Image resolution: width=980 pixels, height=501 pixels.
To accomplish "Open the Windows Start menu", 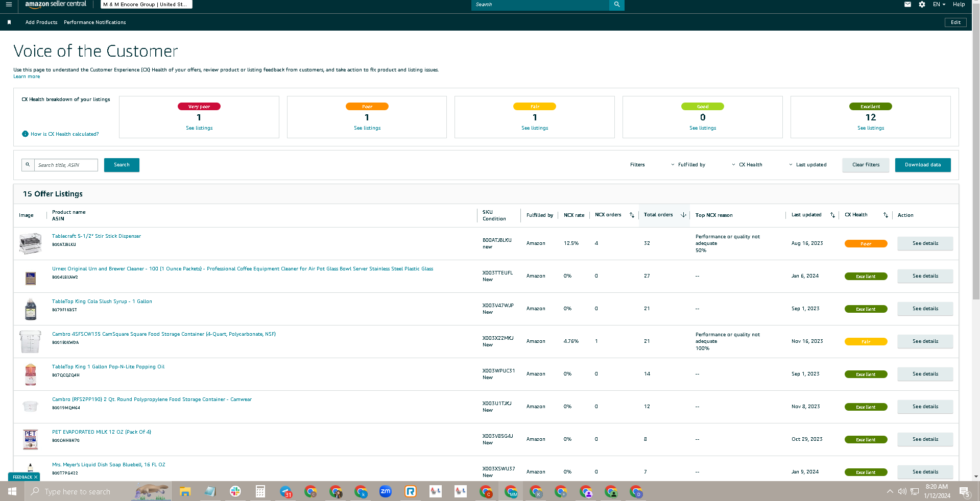I will click(12, 491).
